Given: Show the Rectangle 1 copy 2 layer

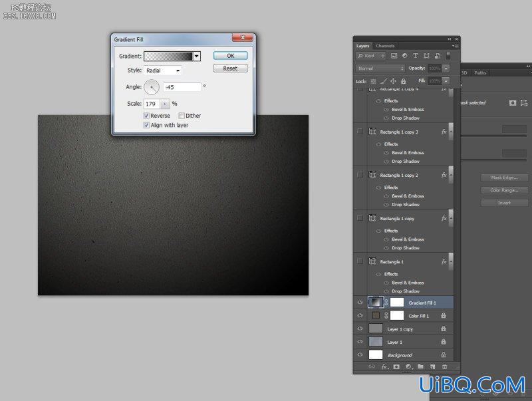Looking at the screenshot, I should coord(360,175).
